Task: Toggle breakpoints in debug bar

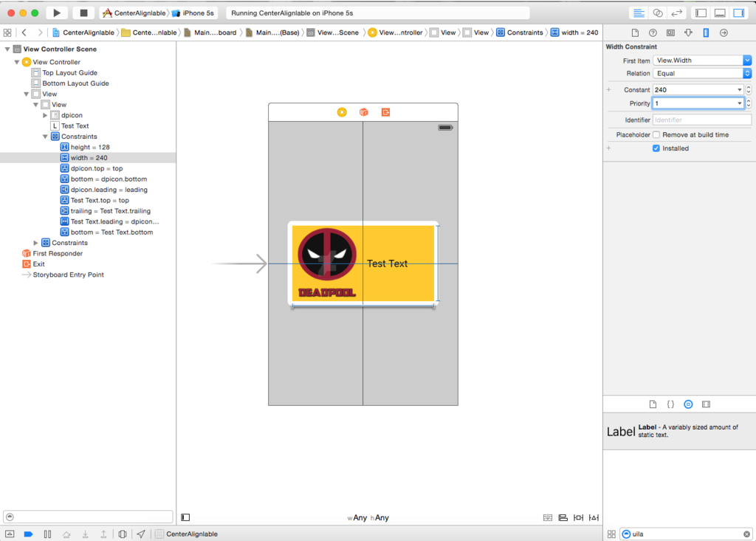Action: [x=29, y=534]
